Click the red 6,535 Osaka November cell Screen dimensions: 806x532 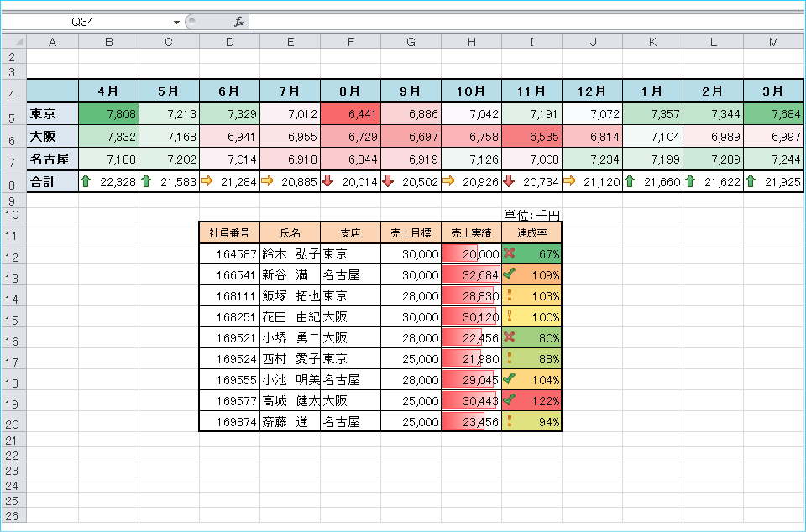pyautogui.click(x=531, y=135)
